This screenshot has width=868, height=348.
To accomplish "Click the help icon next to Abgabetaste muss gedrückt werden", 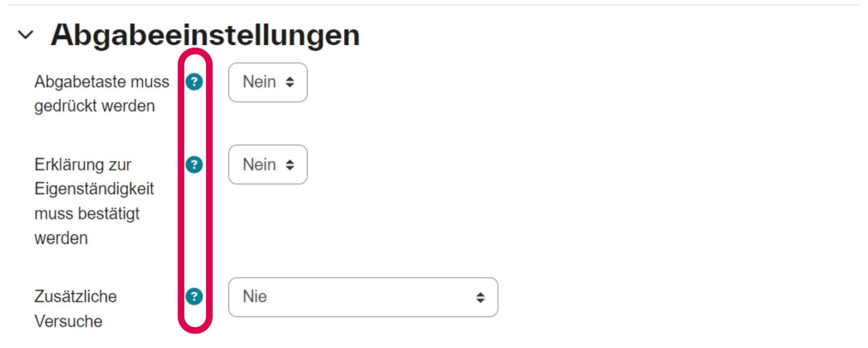I will tap(196, 82).
